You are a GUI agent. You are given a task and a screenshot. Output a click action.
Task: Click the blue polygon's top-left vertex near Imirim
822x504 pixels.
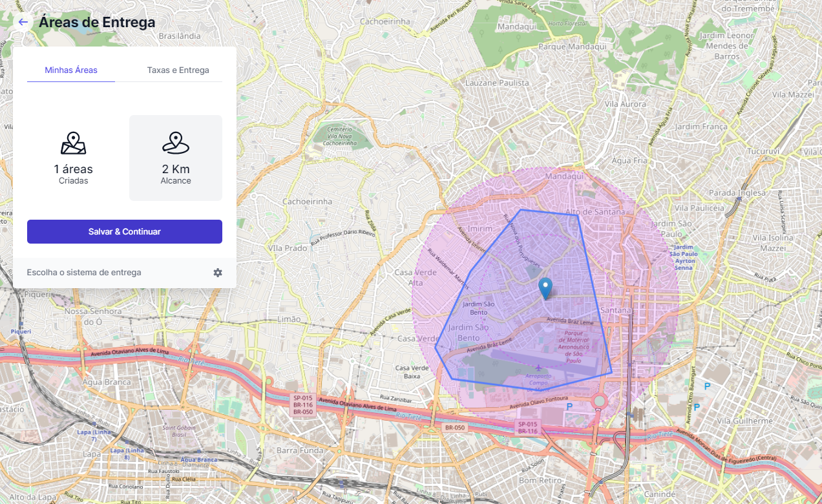[521, 209]
